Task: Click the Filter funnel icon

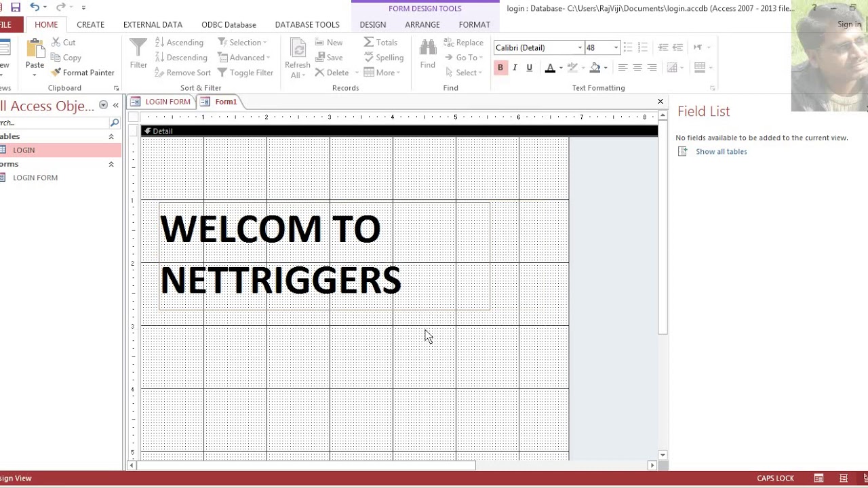Action: pyautogui.click(x=138, y=47)
